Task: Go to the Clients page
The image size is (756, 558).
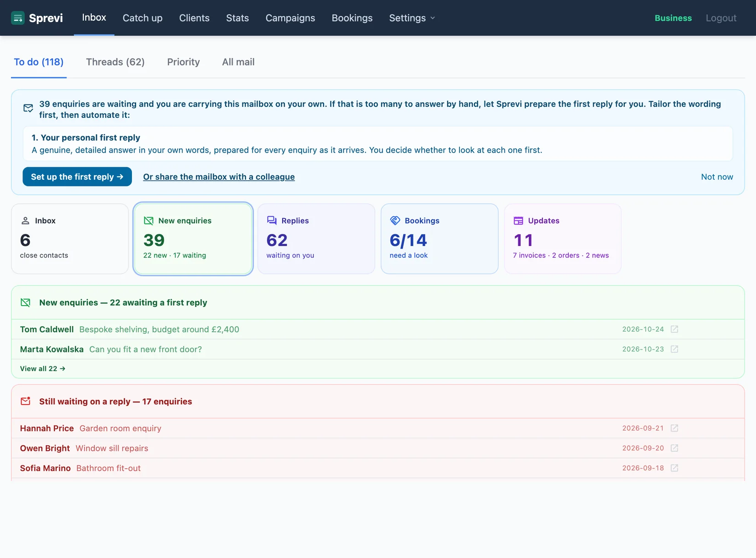Action: [x=194, y=18]
